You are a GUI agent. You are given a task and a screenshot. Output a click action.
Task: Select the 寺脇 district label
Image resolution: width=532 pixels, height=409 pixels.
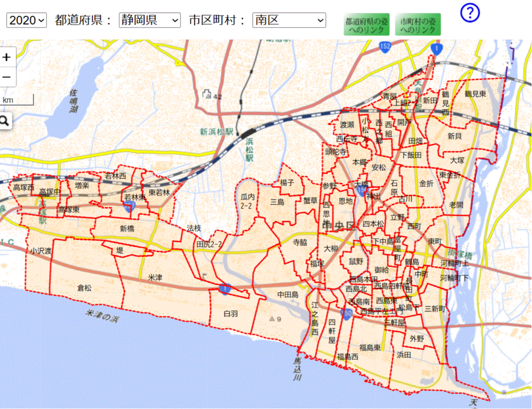(x=300, y=242)
